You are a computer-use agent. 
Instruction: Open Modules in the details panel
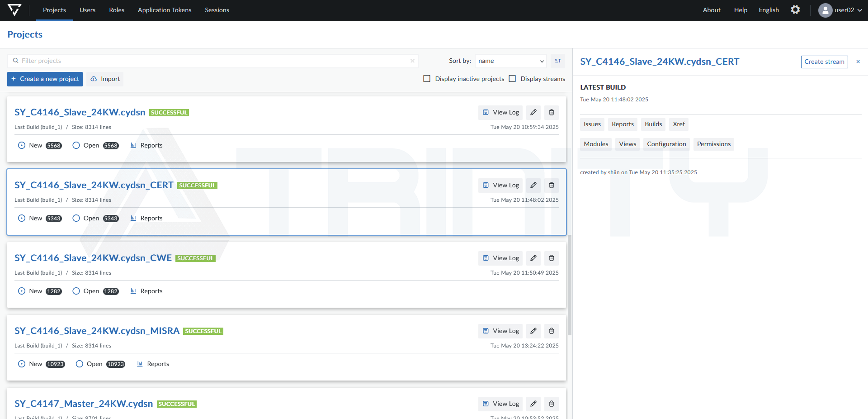click(x=596, y=144)
